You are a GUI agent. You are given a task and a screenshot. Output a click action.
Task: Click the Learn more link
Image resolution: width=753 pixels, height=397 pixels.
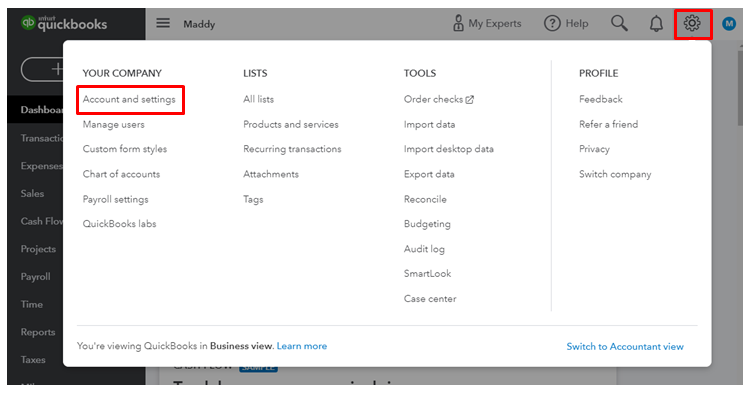coord(302,346)
